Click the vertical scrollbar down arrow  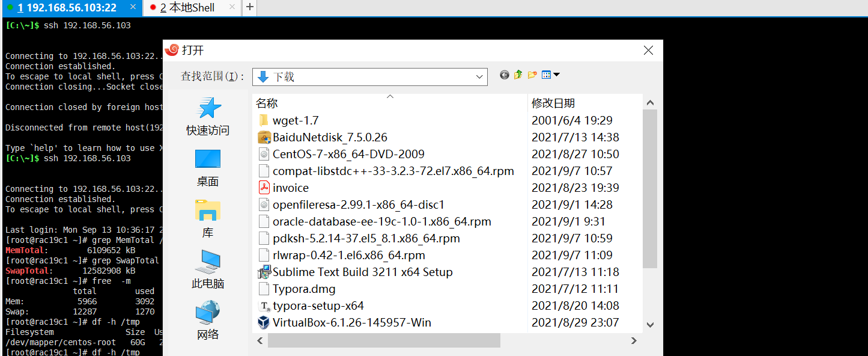(650, 325)
